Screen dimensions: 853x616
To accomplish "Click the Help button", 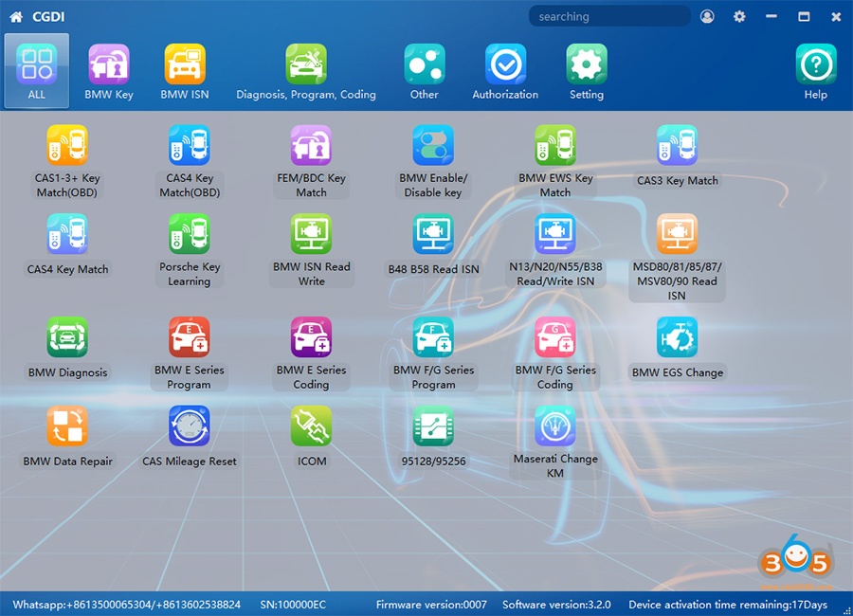I will [x=815, y=71].
